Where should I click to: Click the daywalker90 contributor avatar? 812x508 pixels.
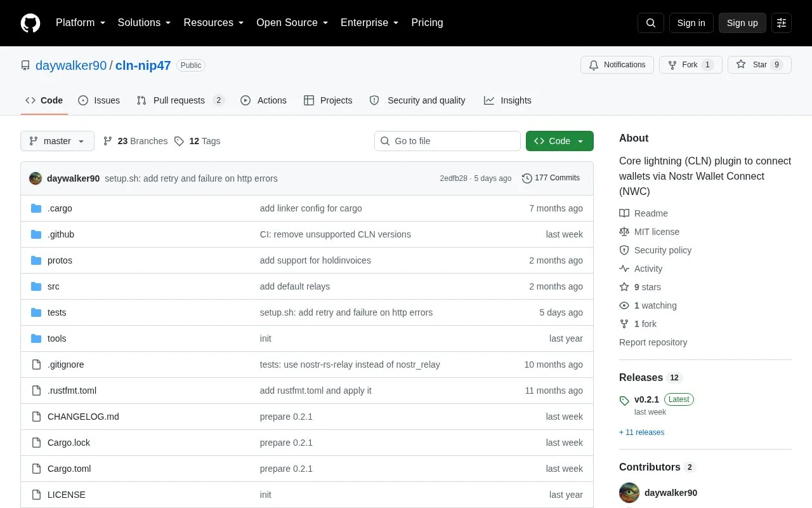(x=629, y=493)
